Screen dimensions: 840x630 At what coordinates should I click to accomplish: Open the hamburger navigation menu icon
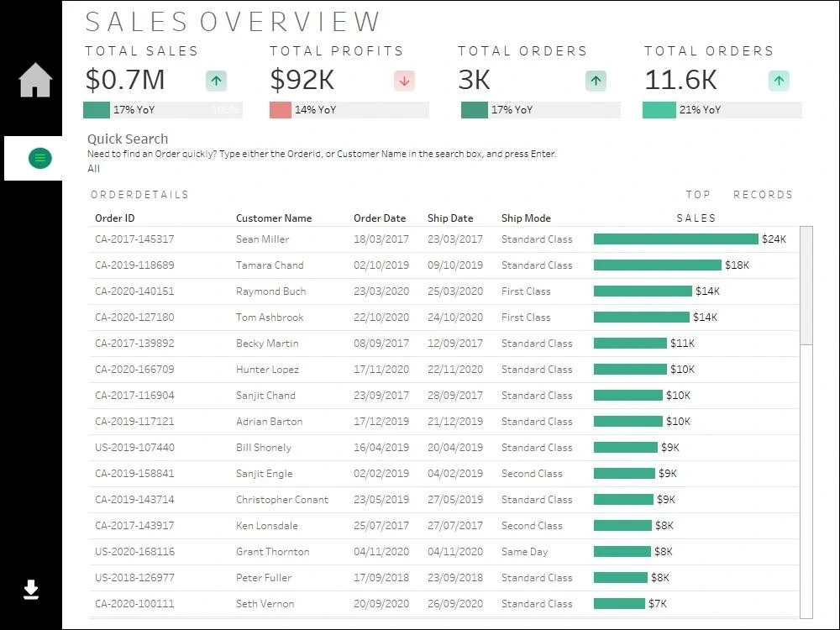click(39, 158)
